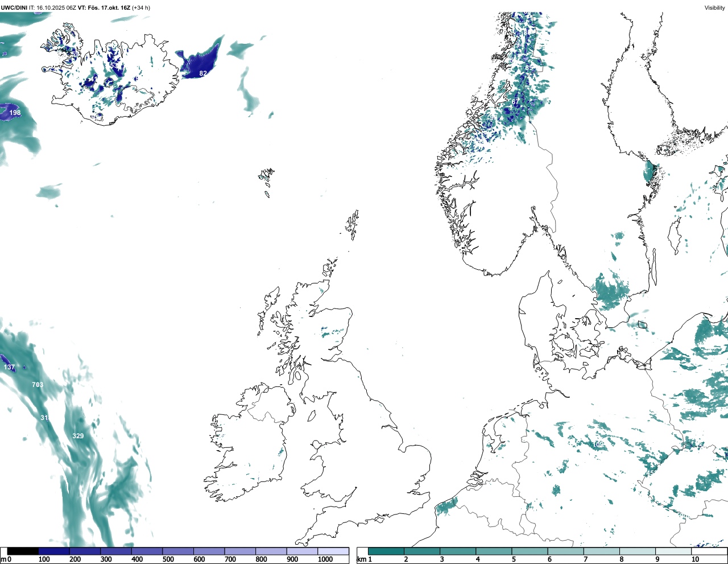Pick the 400–500 m legend color block
Viewport: 728px width, 564px height.
click(147, 551)
